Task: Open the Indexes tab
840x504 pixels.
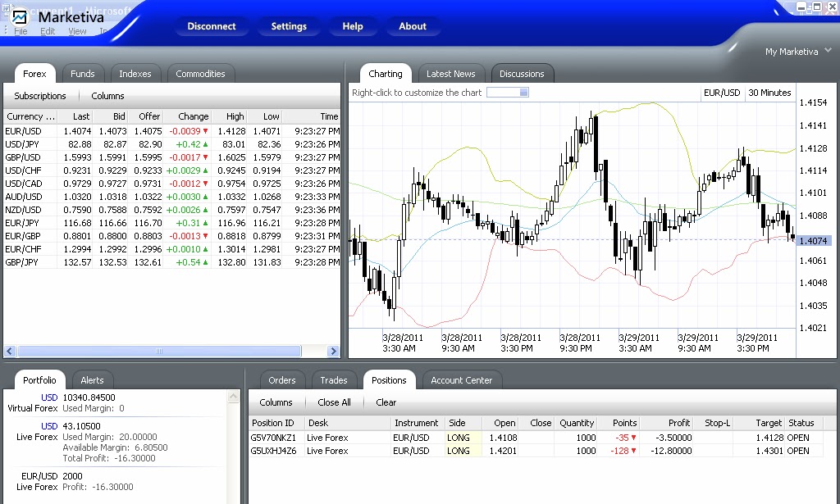Action: 135,74
